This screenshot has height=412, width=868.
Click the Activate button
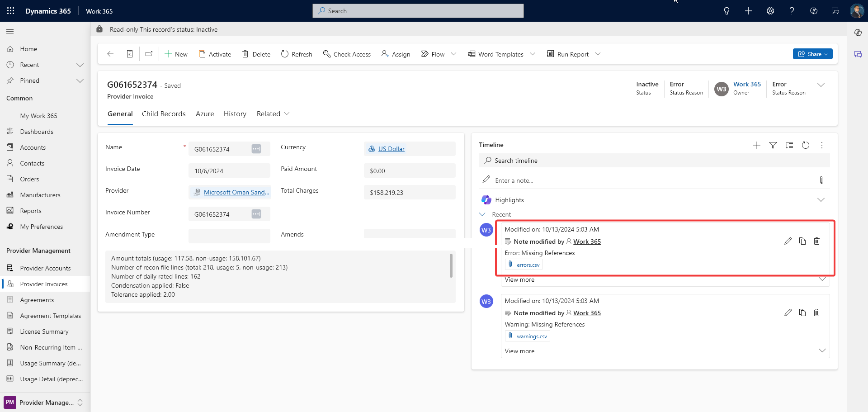pyautogui.click(x=215, y=54)
